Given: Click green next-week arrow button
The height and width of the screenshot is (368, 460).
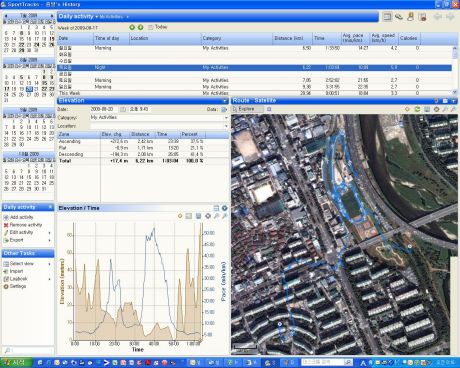Looking at the screenshot, I should pyautogui.click(x=141, y=27).
